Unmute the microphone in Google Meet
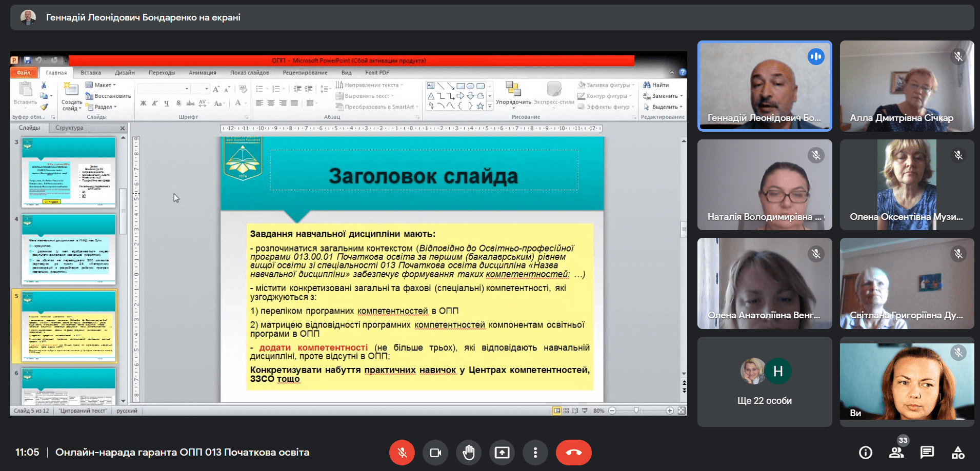The height and width of the screenshot is (471, 980). point(402,453)
